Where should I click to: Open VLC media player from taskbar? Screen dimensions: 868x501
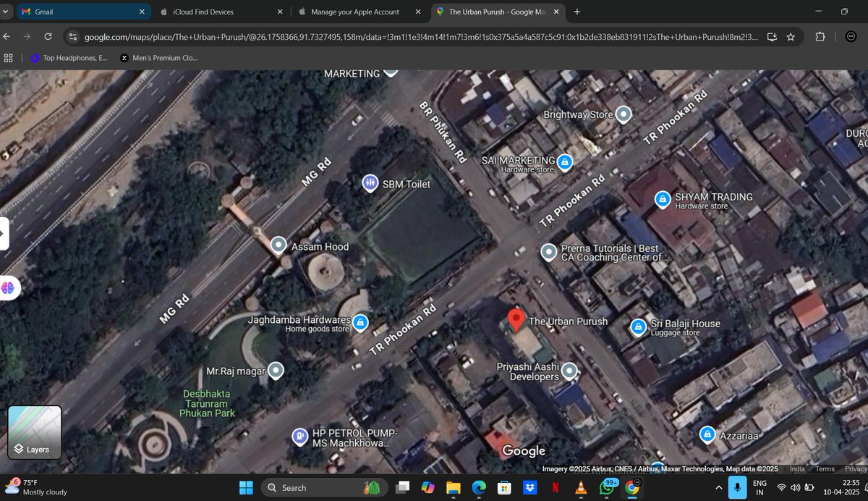[580, 487]
